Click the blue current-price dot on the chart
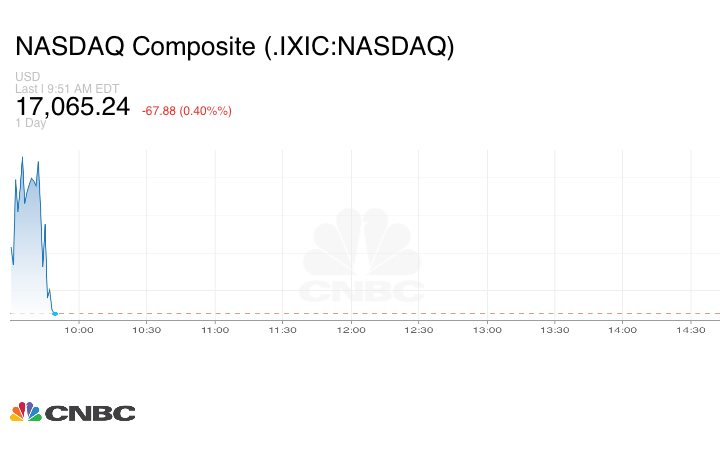Viewport: 720px width, 450px height. click(x=54, y=314)
